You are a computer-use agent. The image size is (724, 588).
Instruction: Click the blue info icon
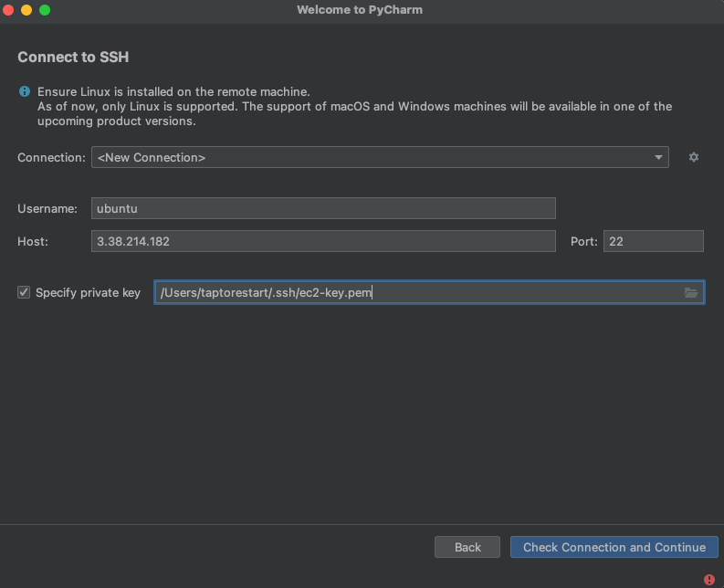click(x=25, y=91)
